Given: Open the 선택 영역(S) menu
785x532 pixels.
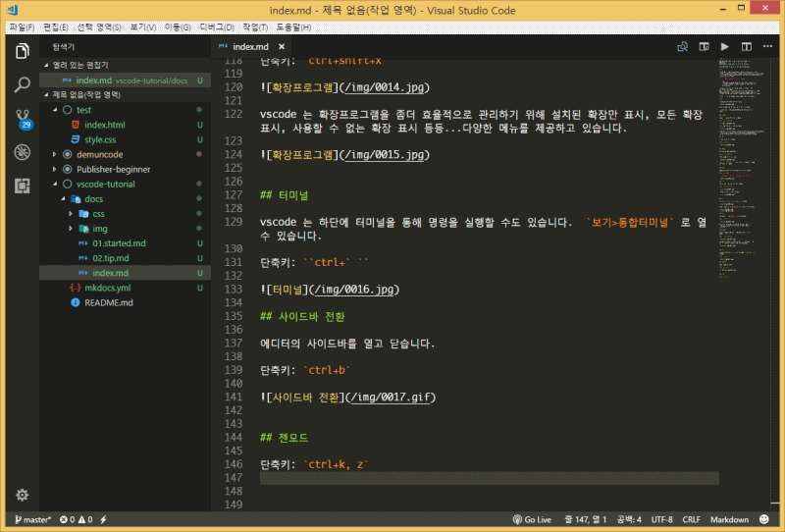Looking at the screenshot, I should click(99, 27).
